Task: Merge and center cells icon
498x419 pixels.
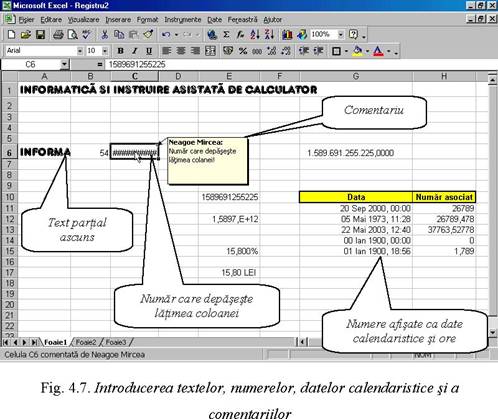Action: tap(210, 51)
